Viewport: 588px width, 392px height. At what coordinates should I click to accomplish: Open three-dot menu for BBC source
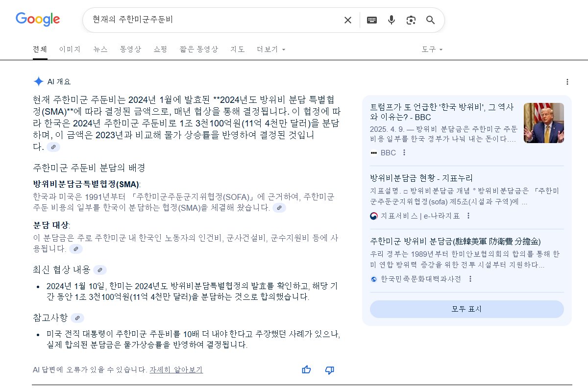404,152
